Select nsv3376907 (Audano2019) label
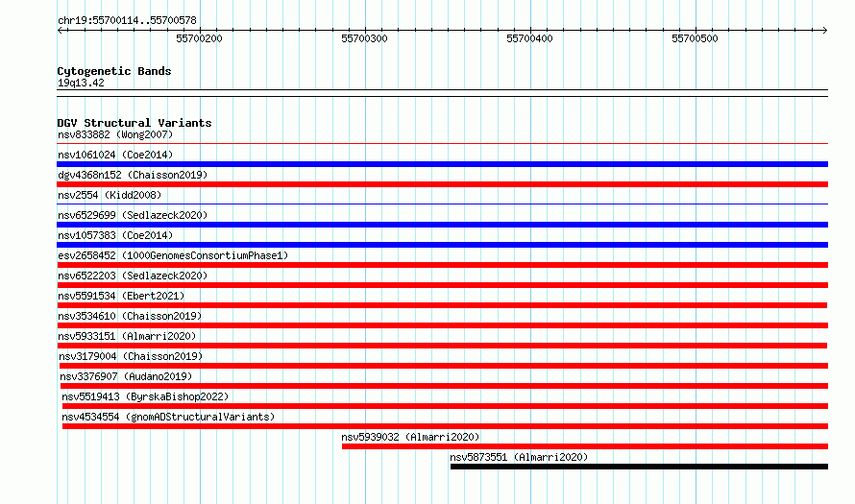855x504 pixels. (x=126, y=376)
